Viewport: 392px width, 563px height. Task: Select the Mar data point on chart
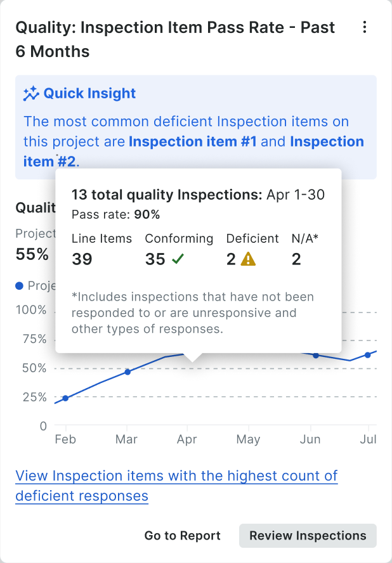[x=127, y=372]
